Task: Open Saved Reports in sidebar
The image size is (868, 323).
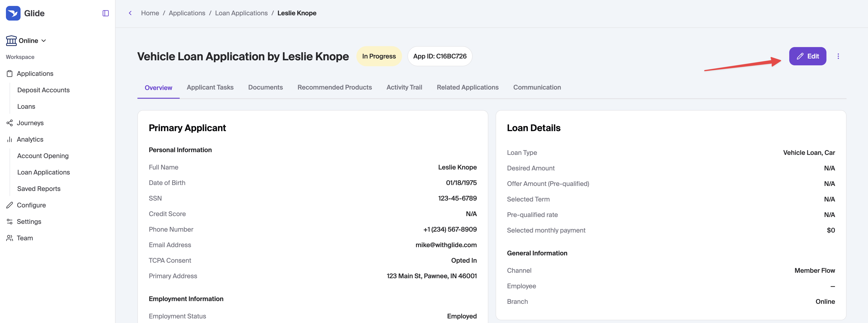Action: point(39,189)
